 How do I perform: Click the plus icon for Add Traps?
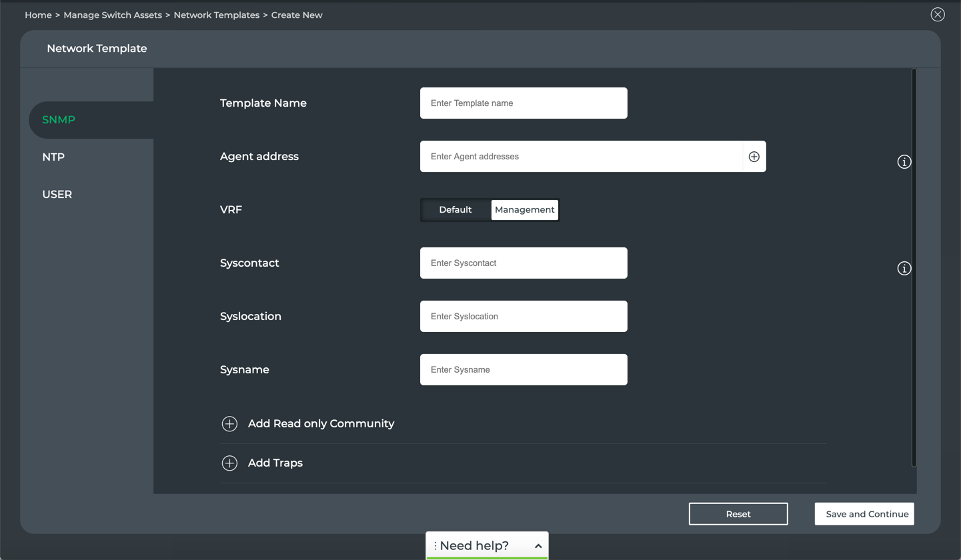click(229, 463)
